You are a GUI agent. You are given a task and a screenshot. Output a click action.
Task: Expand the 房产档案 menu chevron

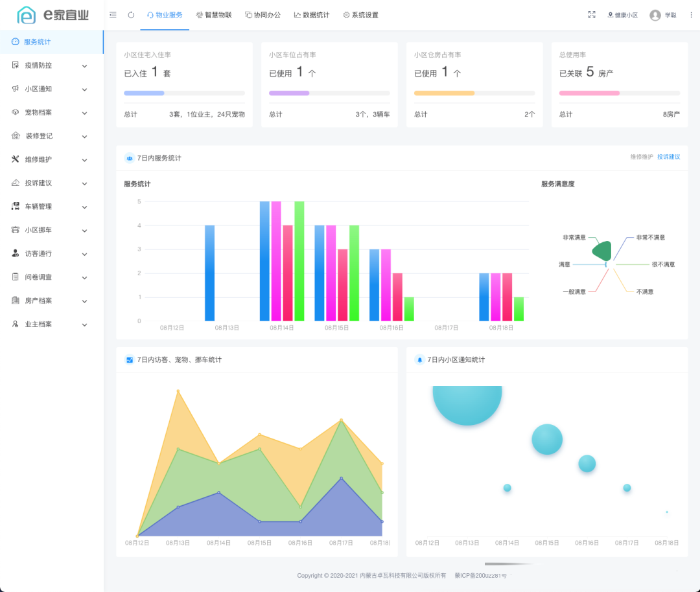pyautogui.click(x=84, y=301)
